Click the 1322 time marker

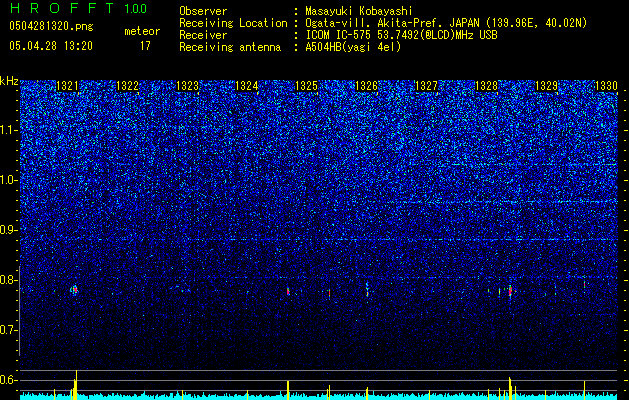(x=127, y=86)
